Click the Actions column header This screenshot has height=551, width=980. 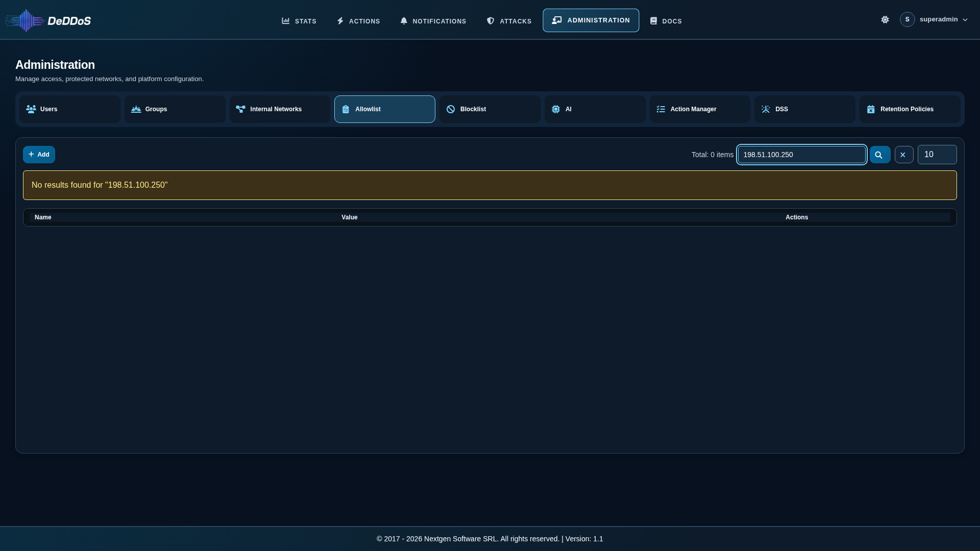pos(797,217)
